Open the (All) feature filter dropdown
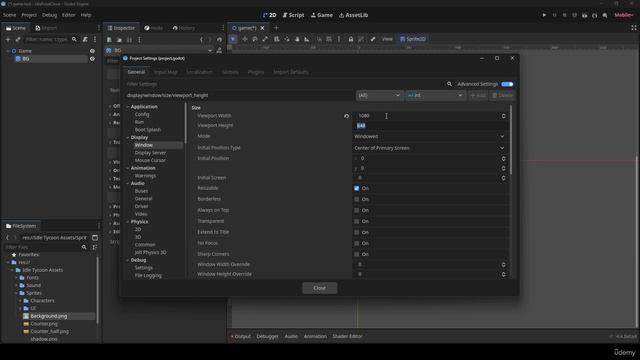640x360 pixels. pos(379,96)
